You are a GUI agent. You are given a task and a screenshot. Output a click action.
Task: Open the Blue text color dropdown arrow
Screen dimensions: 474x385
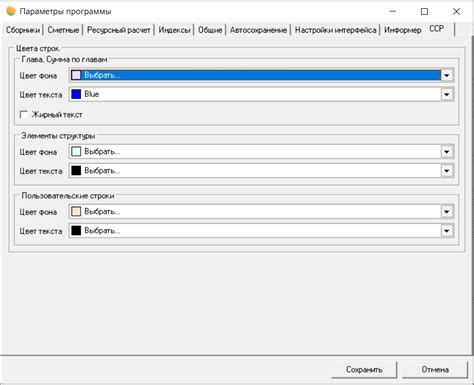446,95
